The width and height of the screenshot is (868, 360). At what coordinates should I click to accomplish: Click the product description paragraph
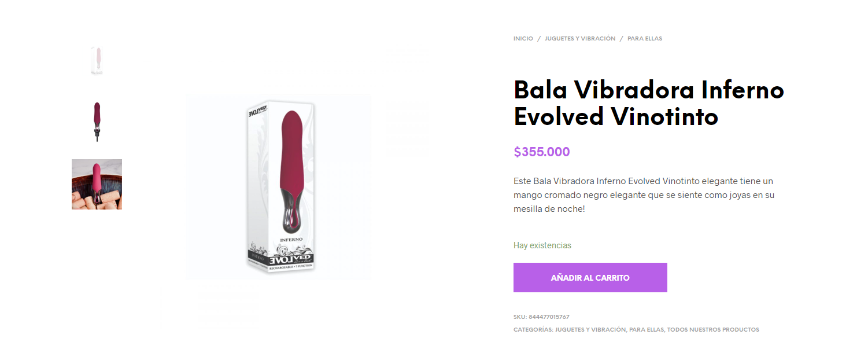pos(644,195)
